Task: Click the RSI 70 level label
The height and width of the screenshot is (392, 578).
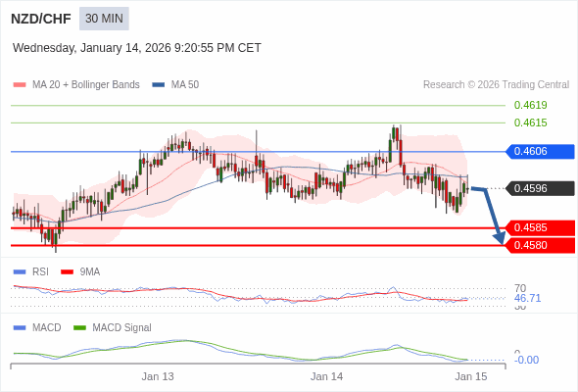Action: 520,288
